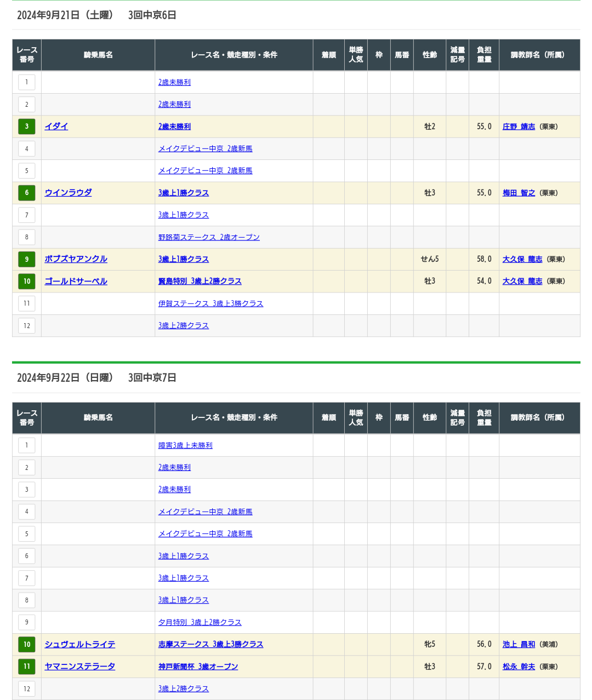Open horse link ヤマニンステラータ
592x700 pixels.
point(80,667)
